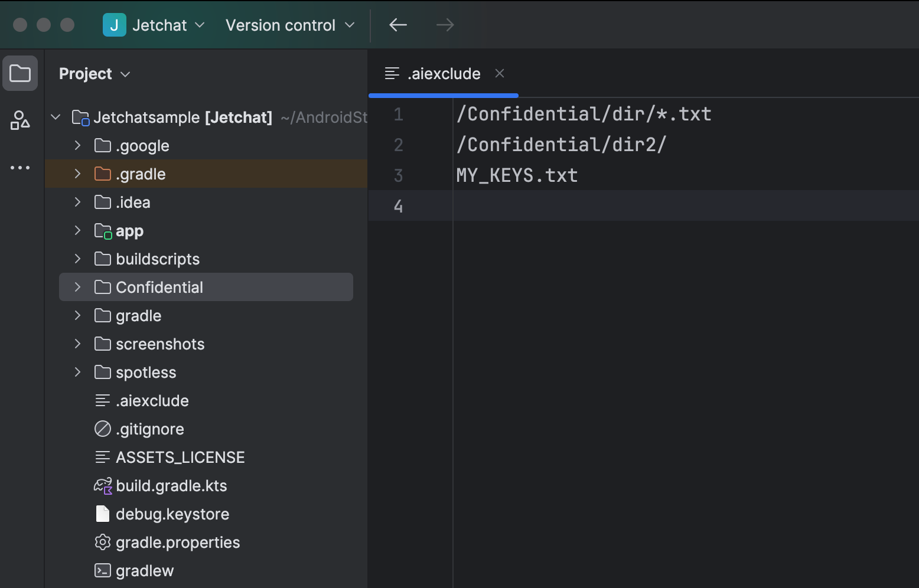Click the More Tool Windows ellipsis icon
The image size is (919, 588).
[20, 167]
